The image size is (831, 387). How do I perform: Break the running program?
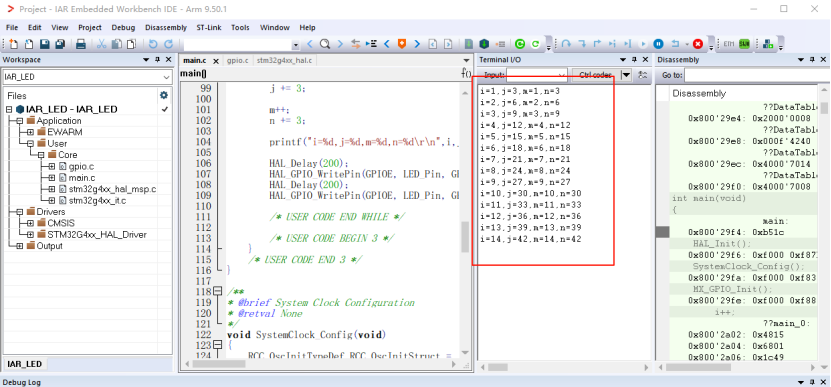click(658, 44)
